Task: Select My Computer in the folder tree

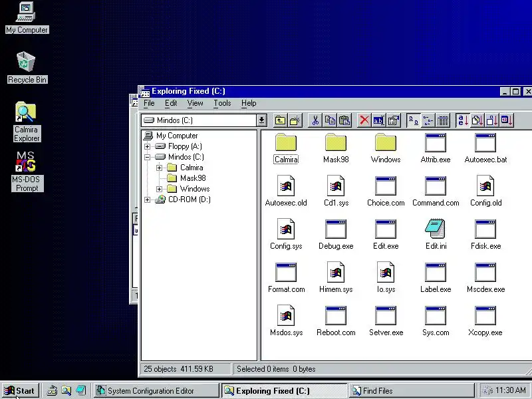Action: point(177,136)
